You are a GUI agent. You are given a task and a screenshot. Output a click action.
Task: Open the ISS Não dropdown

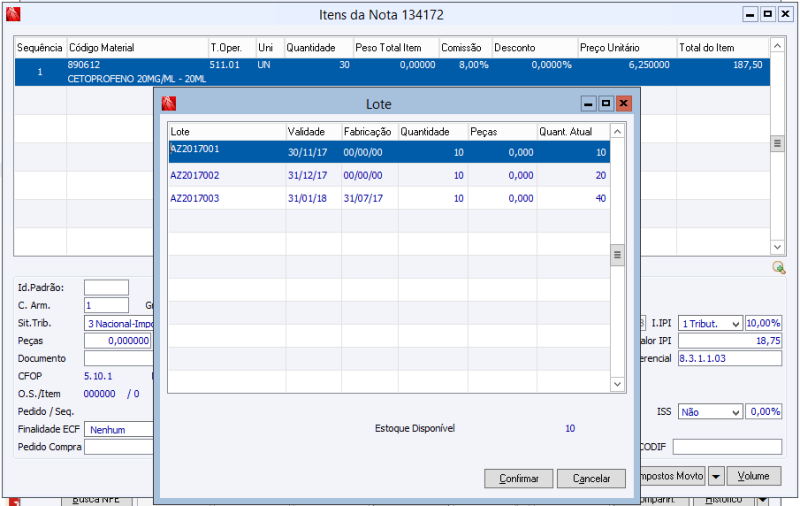[710, 412]
